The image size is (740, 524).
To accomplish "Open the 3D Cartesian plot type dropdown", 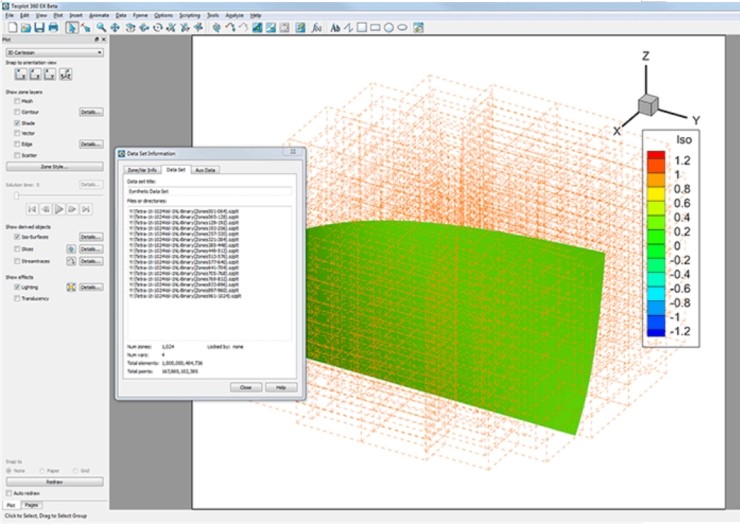I will [x=55, y=52].
